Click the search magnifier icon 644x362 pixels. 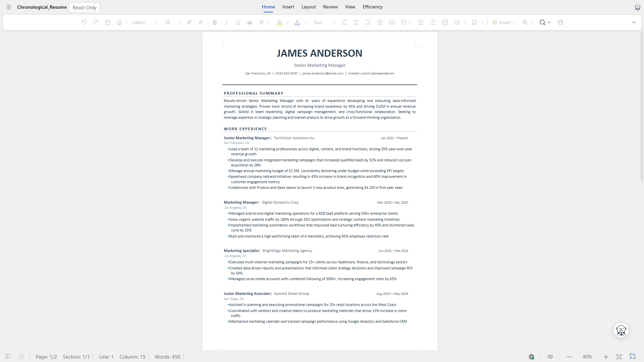tap(542, 22)
